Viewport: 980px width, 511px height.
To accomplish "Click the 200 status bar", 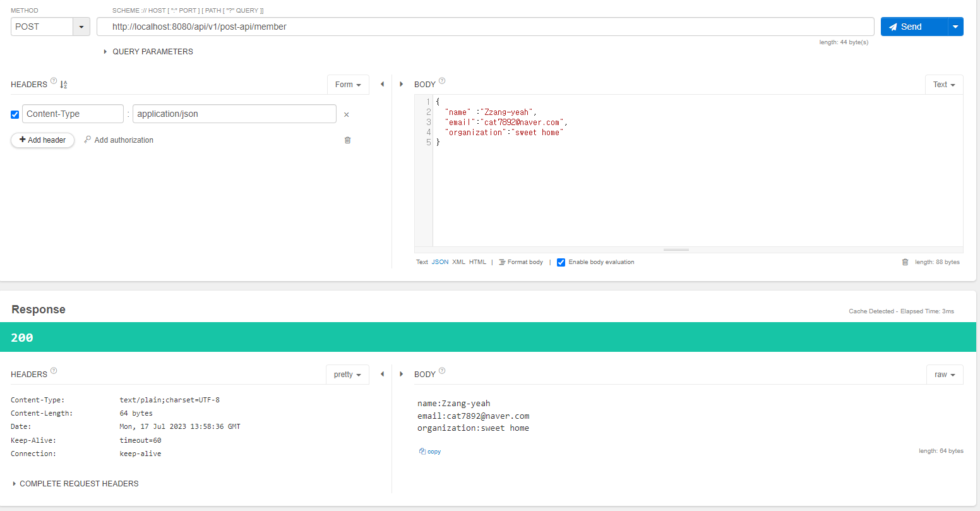I will [488, 337].
